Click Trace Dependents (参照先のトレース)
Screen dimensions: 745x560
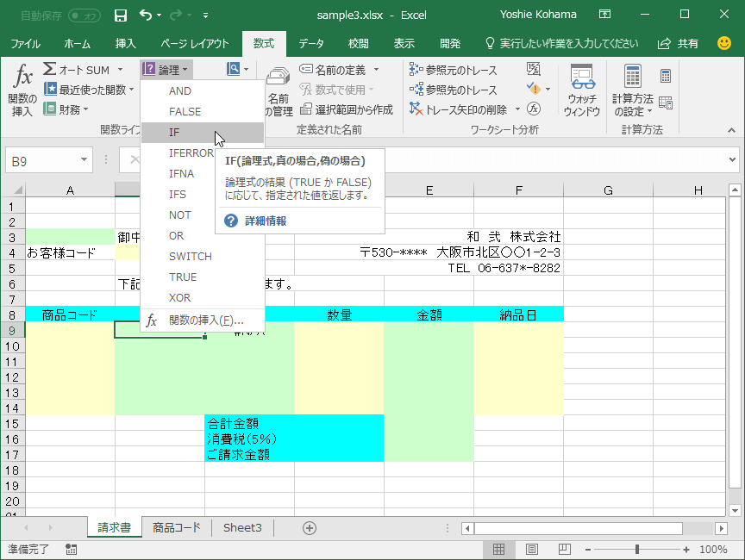pos(454,90)
